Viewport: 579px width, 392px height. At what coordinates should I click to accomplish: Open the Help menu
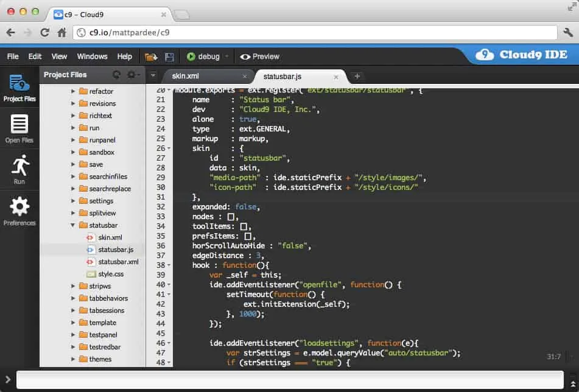pos(124,57)
